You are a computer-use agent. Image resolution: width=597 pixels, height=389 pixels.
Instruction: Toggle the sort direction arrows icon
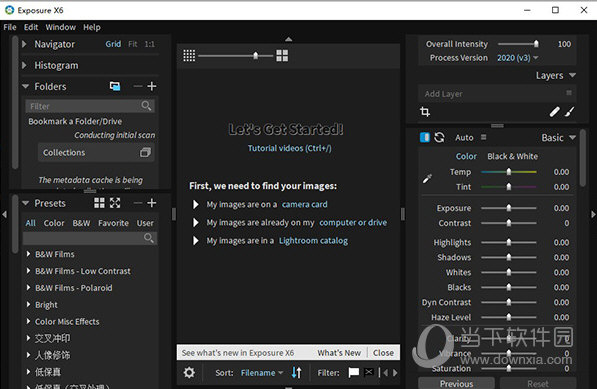297,372
